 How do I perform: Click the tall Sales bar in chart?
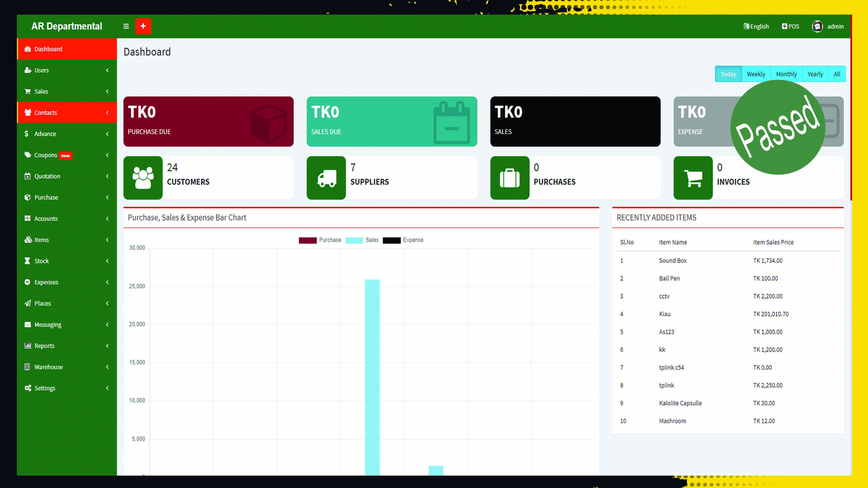click(372, 377)
